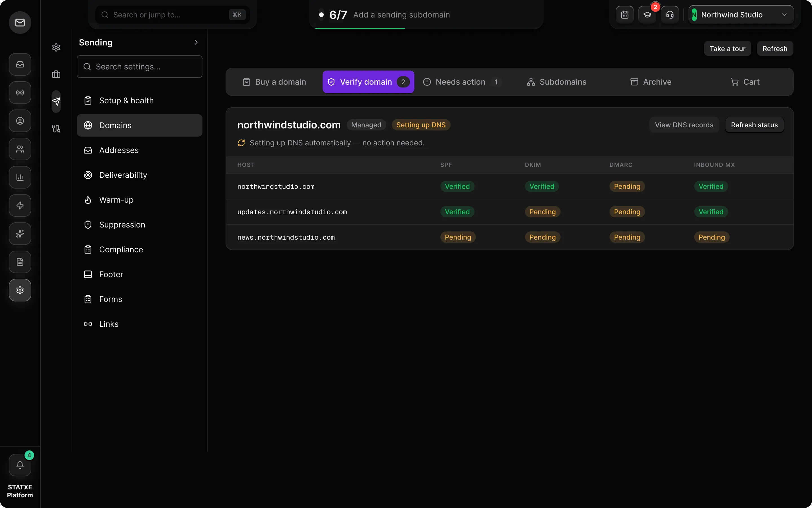This screenshot has height=508, width=812.
Task: Open the sparkles AI icon in left rail
Action: (x=20, y=233)
